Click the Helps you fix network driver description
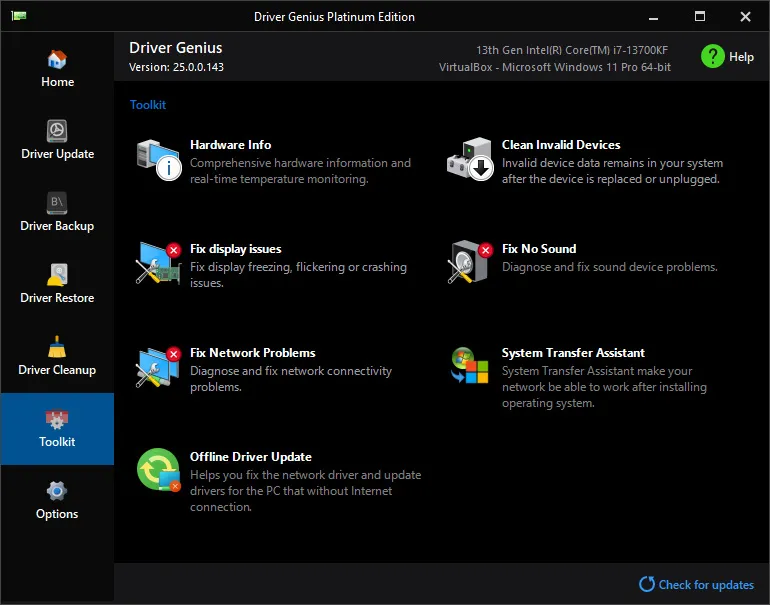The width and height of the screenshot is (770, 605). click(x=305, y=491)
